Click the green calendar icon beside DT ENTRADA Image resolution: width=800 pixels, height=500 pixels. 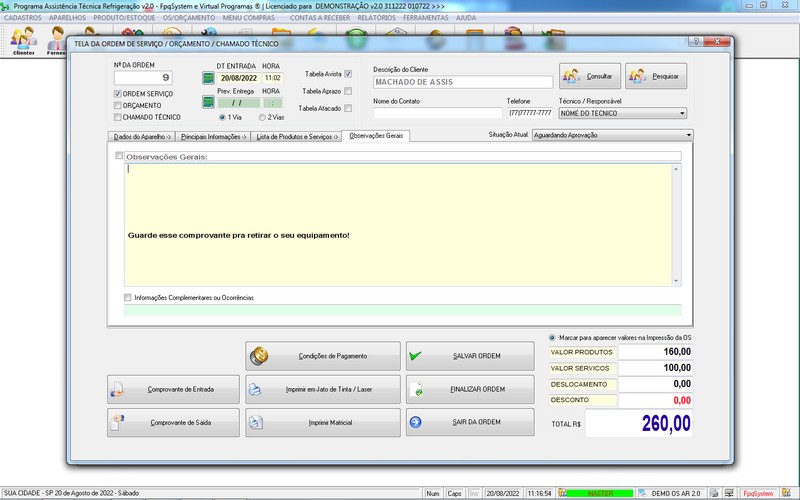click(209, 78)
